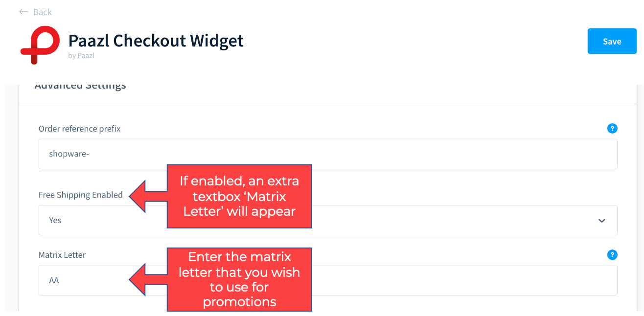Click the red Paazl logo icon

click(40, 45)
